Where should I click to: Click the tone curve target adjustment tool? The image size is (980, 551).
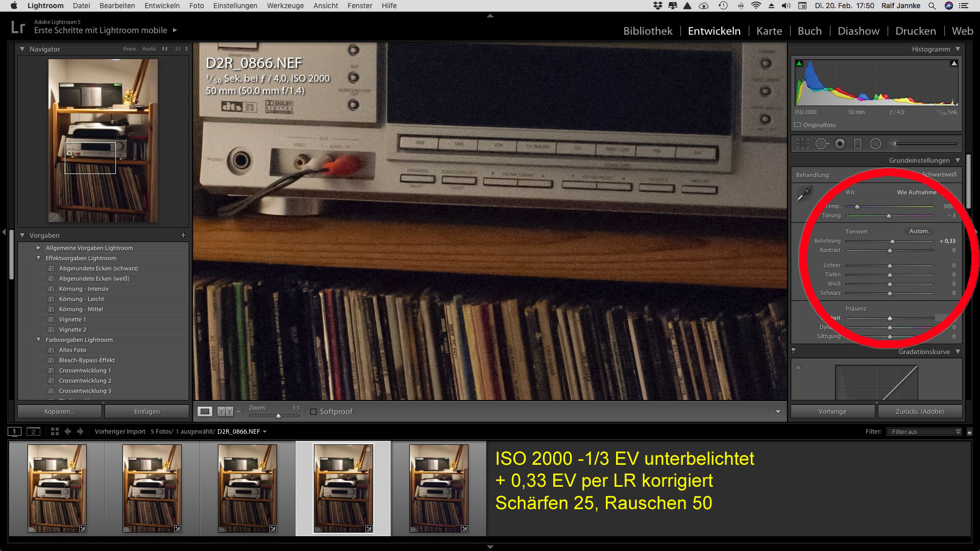point(798,367)
